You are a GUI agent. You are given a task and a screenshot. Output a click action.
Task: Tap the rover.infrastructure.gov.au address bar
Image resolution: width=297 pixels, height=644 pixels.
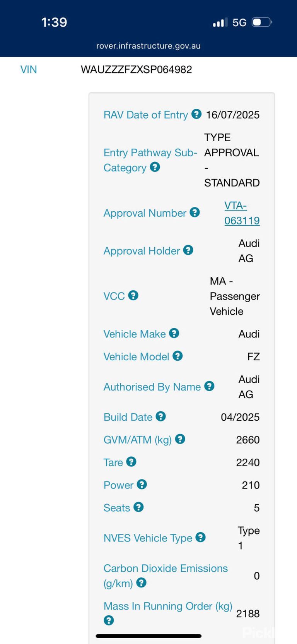(x=148, y=46)
